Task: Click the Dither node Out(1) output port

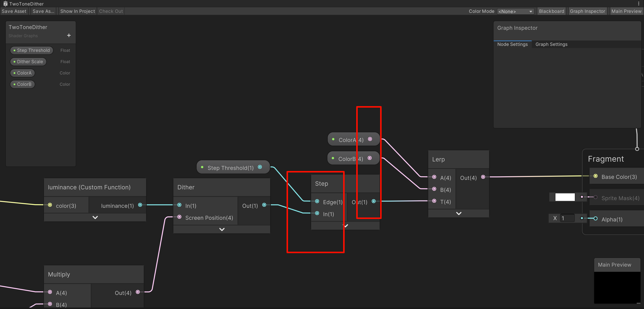Action: (x=264, y=205)
